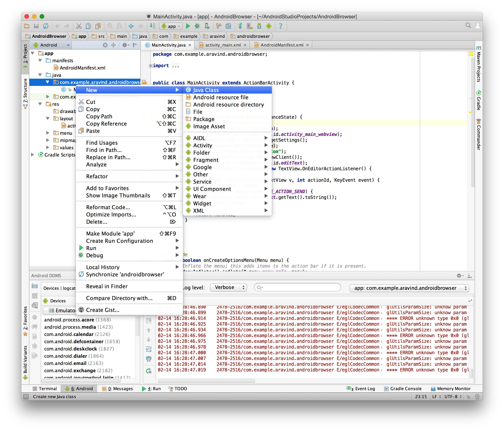Click the logcat restart icon

click(149, 371)
